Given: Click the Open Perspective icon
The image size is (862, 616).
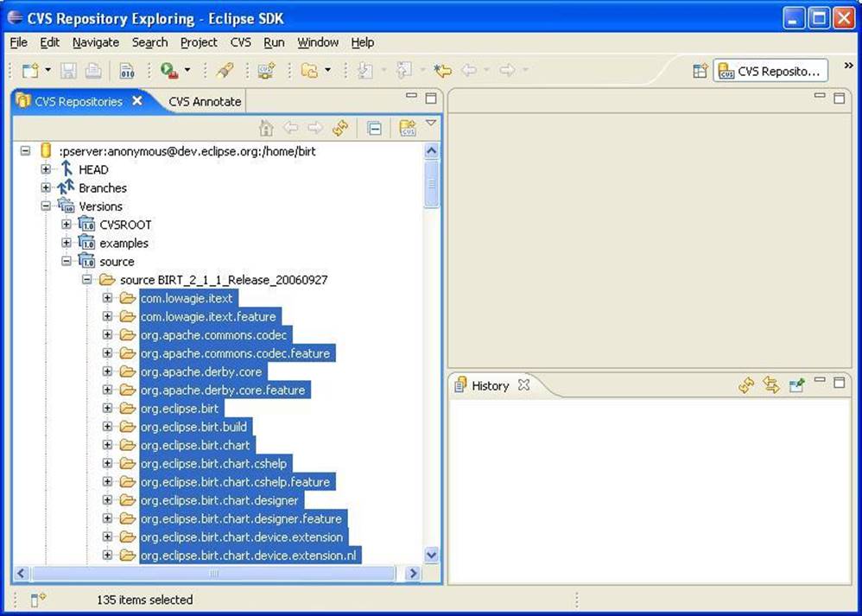Looking at the screenshot, I should pyautogui.click(x=700, y=71).
